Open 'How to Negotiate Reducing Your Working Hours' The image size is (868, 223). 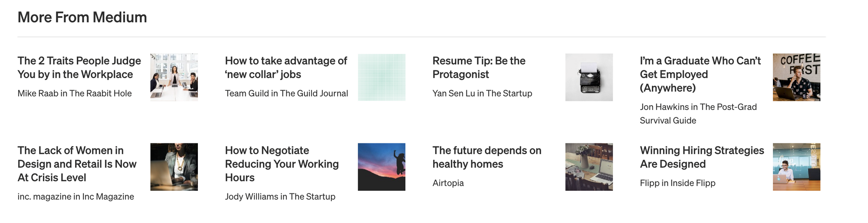click(282, 164)
